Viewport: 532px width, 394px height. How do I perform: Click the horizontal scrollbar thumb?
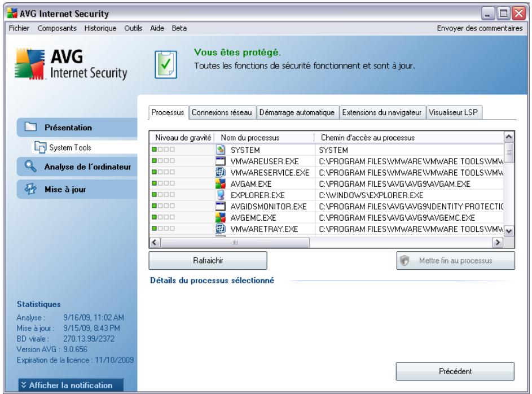235,242
